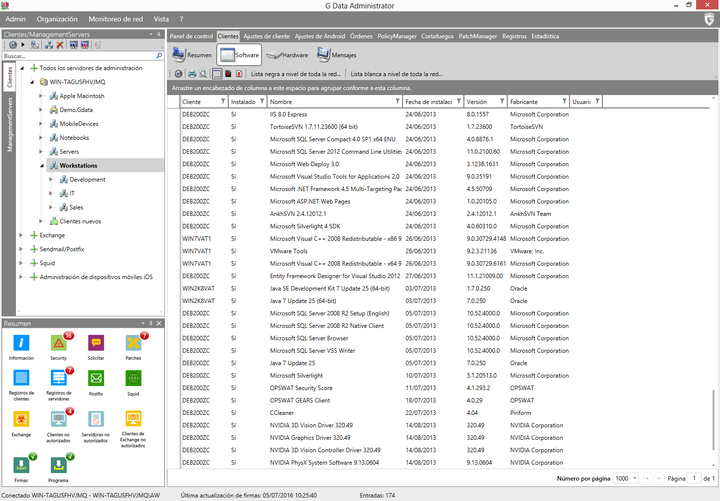Screen dimensions: 720x501
Task: Expand the Sendmail/Postfix node
Action: tap(21, 249)
